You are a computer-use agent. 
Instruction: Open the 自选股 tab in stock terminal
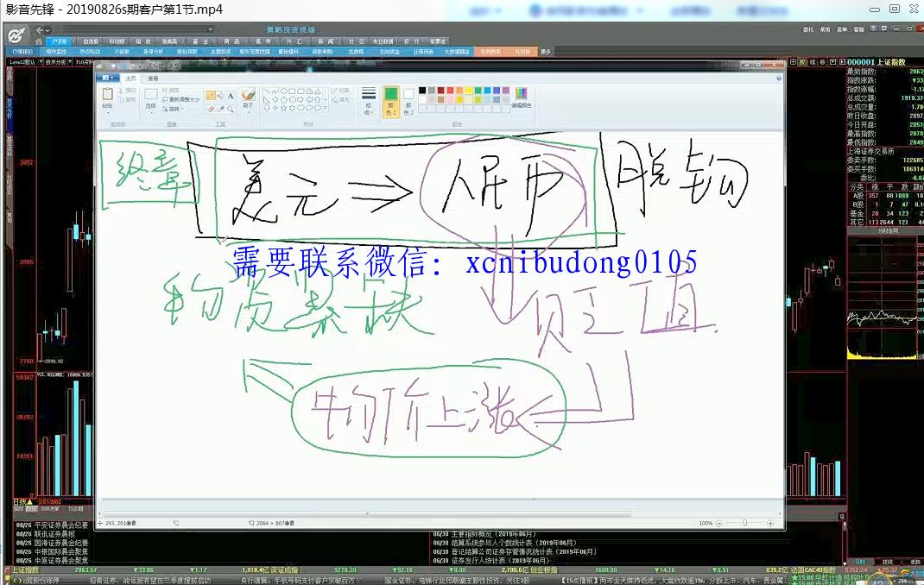pyautogui.click(x=90, y=41)
